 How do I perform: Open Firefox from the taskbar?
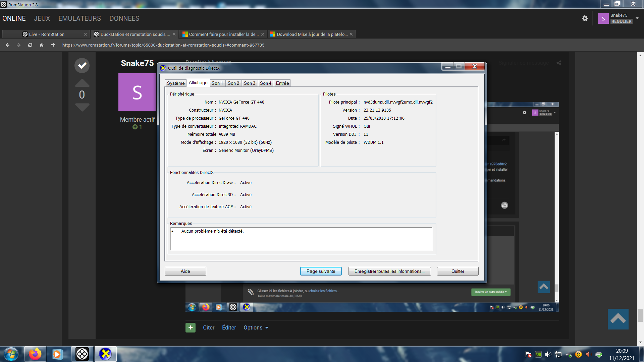click(x=35, y=354)
